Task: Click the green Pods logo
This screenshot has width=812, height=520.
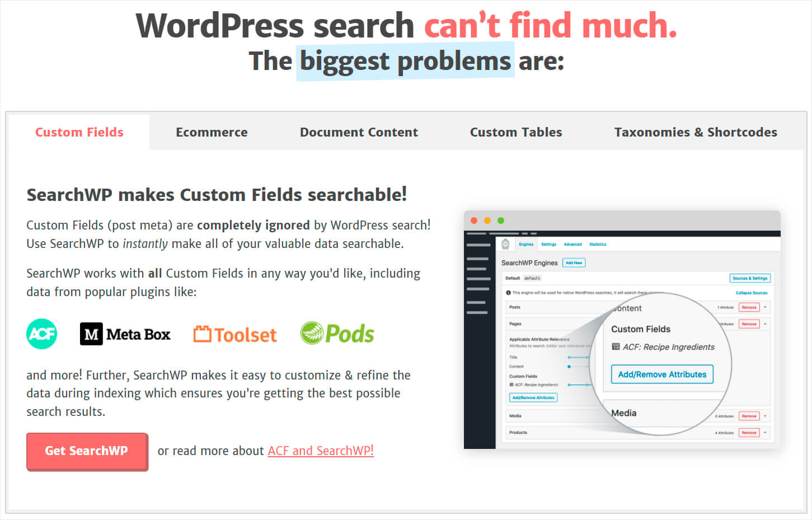Action: (x=337, y=333)
